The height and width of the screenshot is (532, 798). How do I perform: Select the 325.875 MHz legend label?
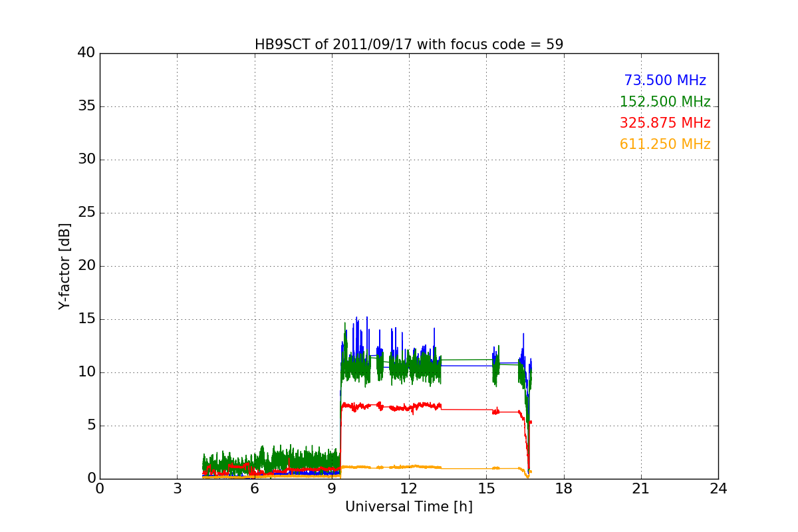pos(665,123)
